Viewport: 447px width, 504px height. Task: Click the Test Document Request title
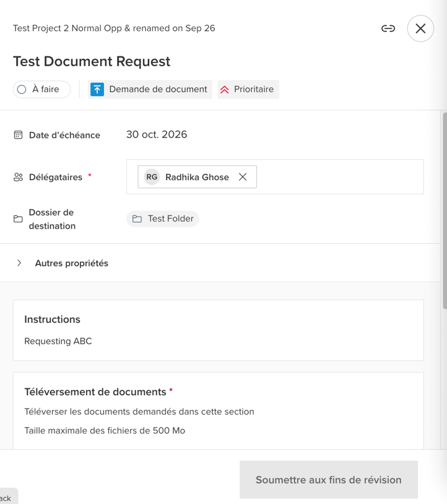(92, 61)
